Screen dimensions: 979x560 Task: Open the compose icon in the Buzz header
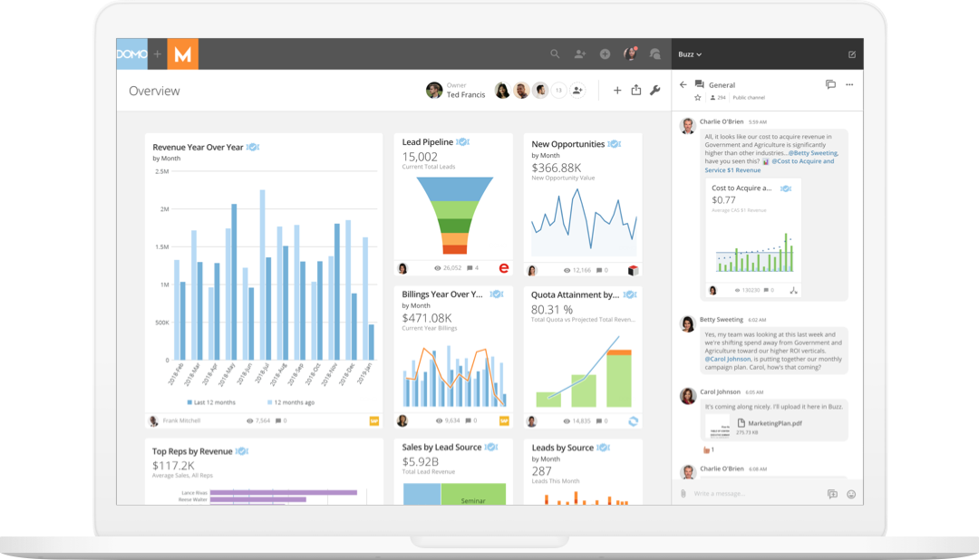point(851,53)
